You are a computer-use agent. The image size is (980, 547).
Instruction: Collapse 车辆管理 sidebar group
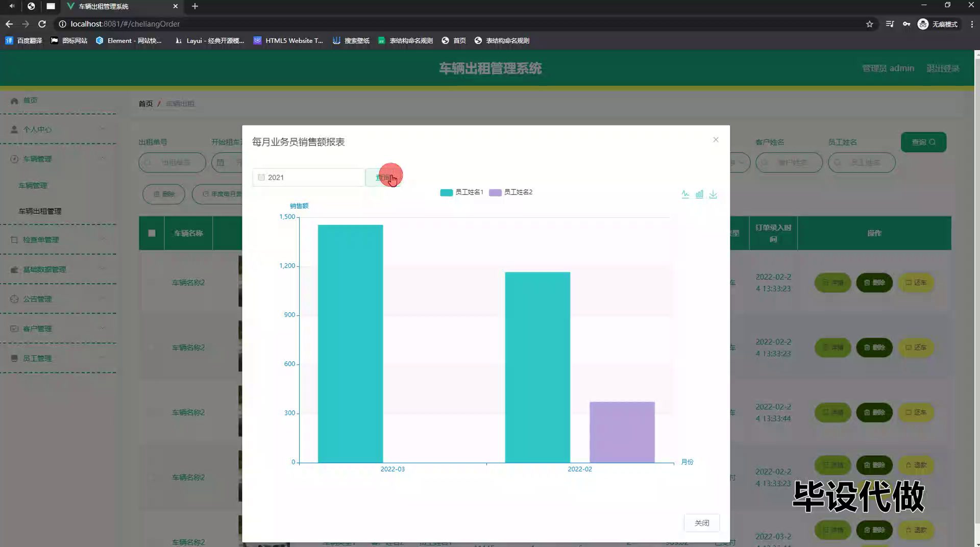coord(58,159)
